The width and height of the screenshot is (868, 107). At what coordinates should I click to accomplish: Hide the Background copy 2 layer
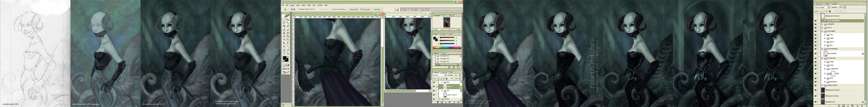(x=816, y=16)
